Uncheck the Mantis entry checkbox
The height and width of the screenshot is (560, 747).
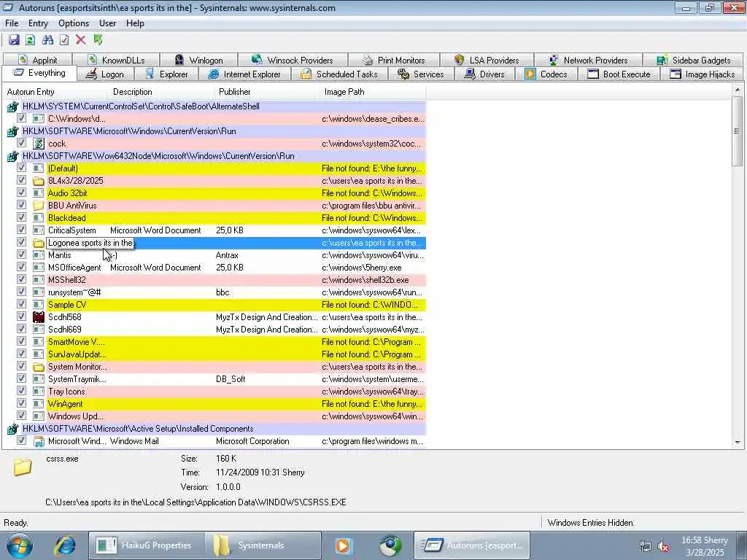point(21,254)
